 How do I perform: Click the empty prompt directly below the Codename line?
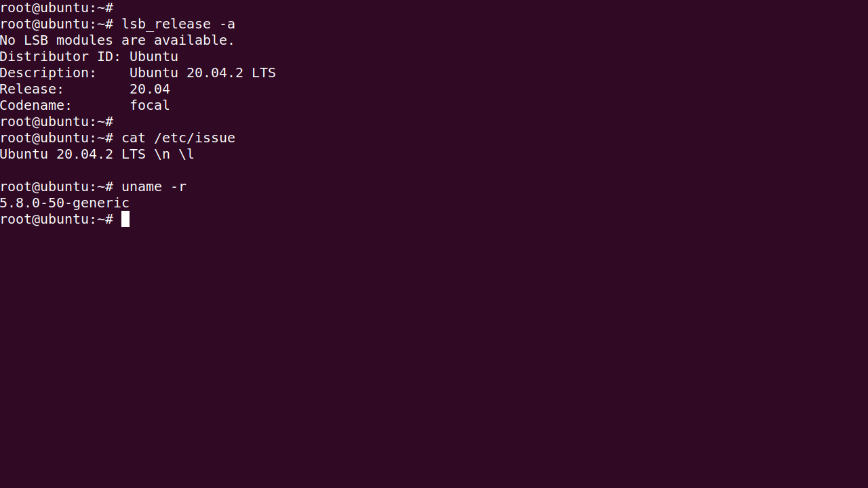click(x=56, y=121)
